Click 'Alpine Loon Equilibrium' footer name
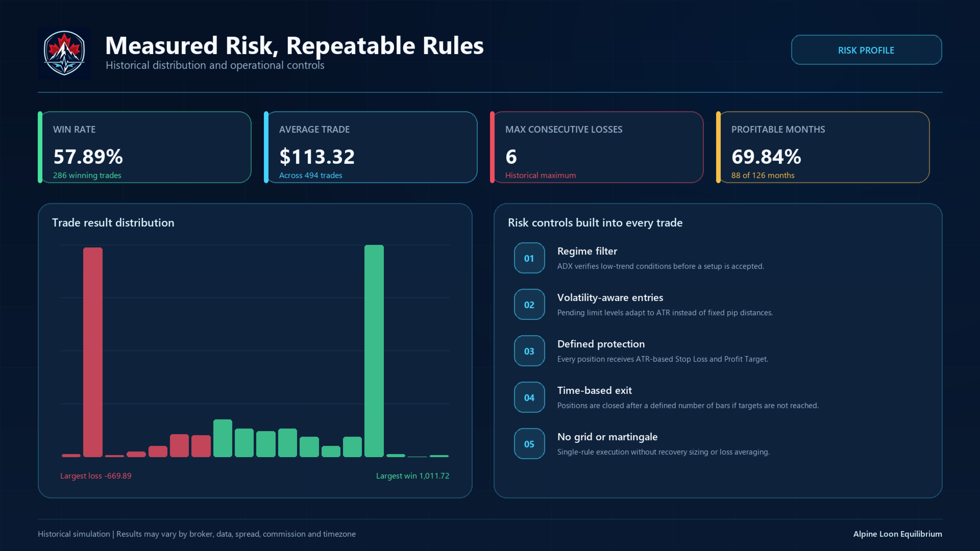 point(898,534)
